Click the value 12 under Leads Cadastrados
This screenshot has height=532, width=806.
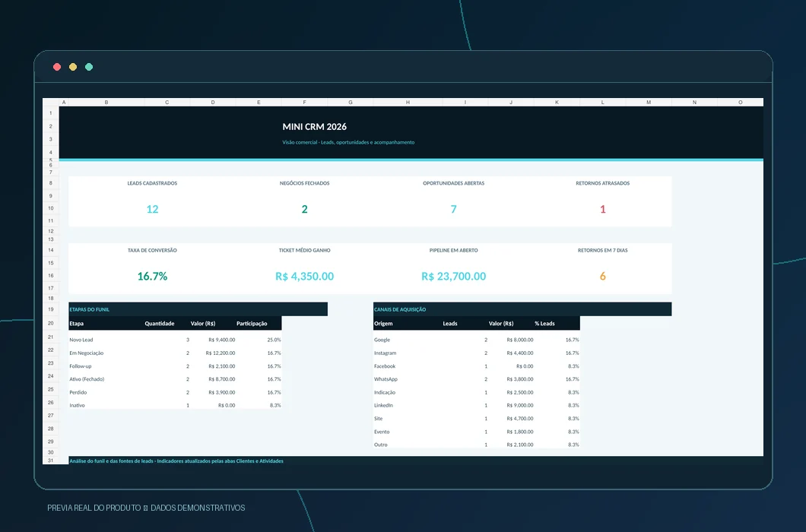tap(152, 209)
